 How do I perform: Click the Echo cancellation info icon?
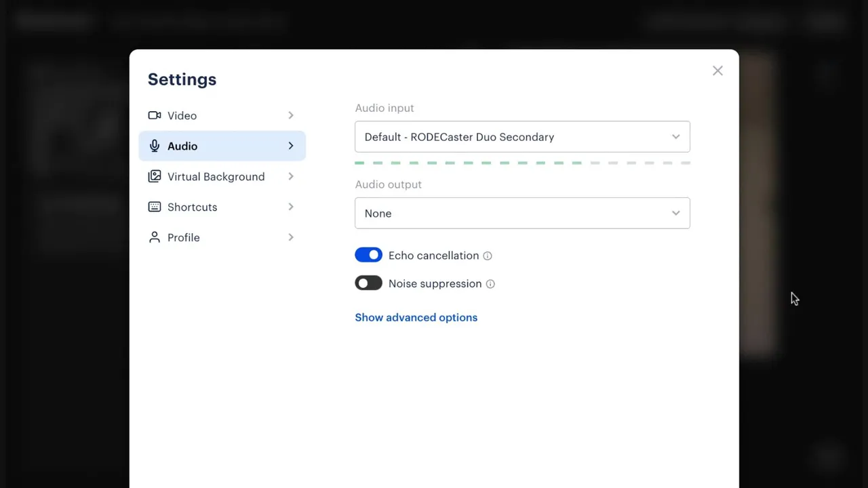488,256
